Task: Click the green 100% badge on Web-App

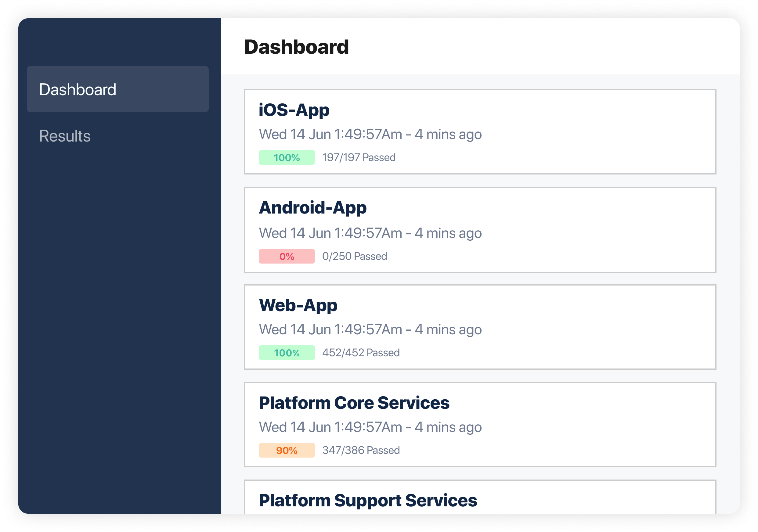Action: click(287, 352)
